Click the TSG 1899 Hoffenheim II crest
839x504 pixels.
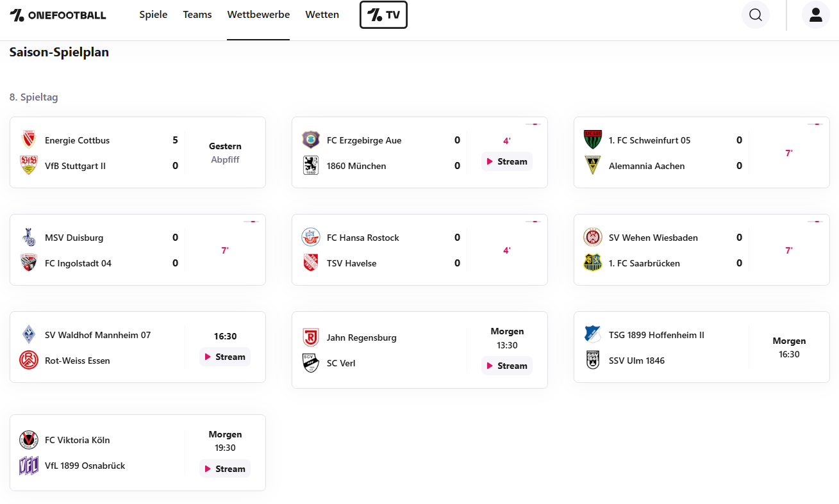(x=593, y=334)
